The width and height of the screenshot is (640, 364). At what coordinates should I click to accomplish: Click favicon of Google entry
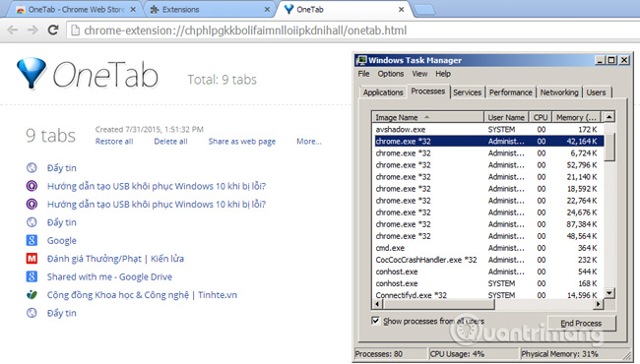pos(32,240)
